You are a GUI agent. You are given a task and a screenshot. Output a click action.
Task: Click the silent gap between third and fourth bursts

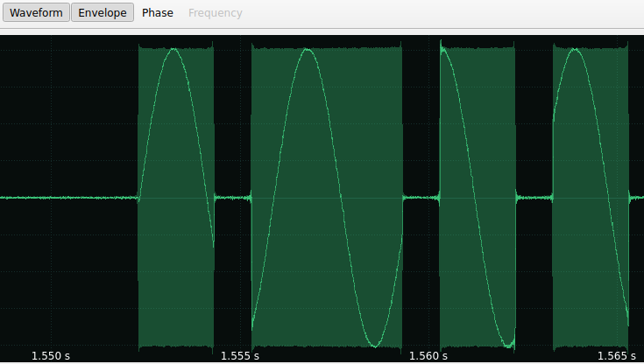534,198
